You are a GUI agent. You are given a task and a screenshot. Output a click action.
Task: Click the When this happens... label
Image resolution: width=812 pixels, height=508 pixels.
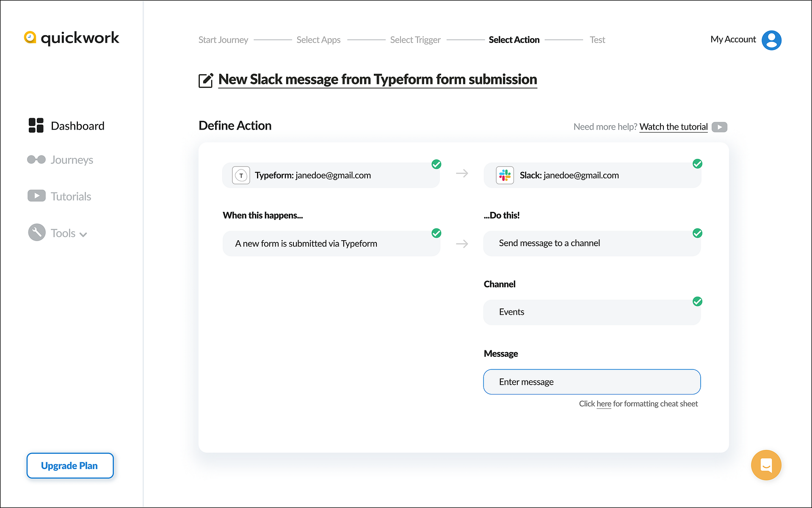click(x=263, y=215)
